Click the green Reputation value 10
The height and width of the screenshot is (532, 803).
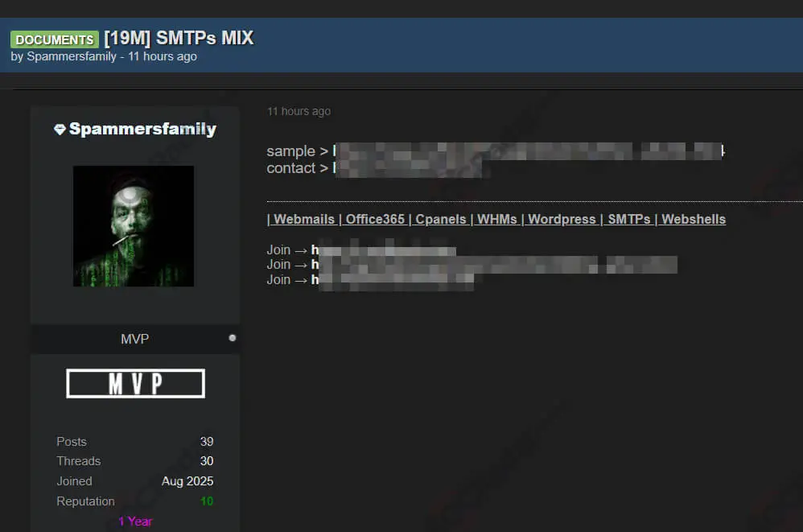[207, 501]
